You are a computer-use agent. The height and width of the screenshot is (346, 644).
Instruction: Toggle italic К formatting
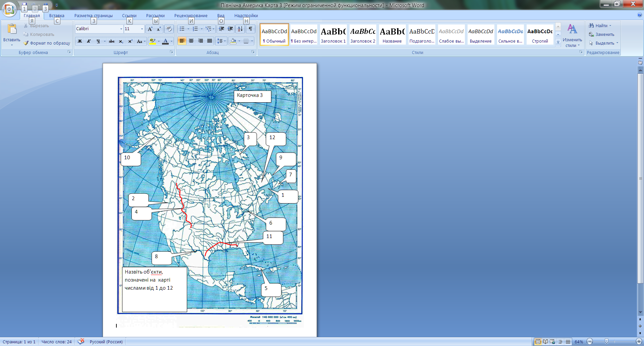pos(89,41)
